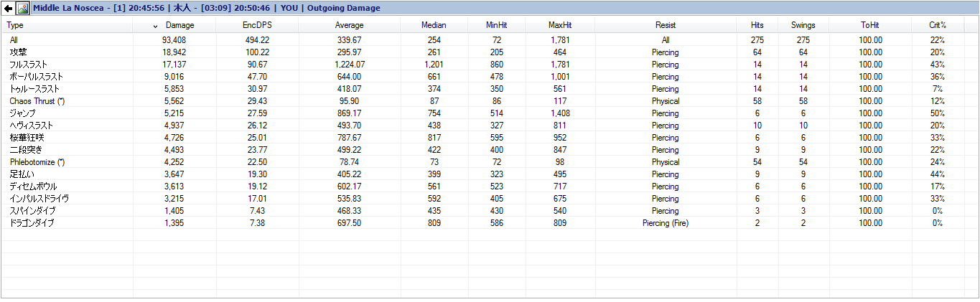Sort by the Median column
The image size is (980, 302).
click(434, 25)
